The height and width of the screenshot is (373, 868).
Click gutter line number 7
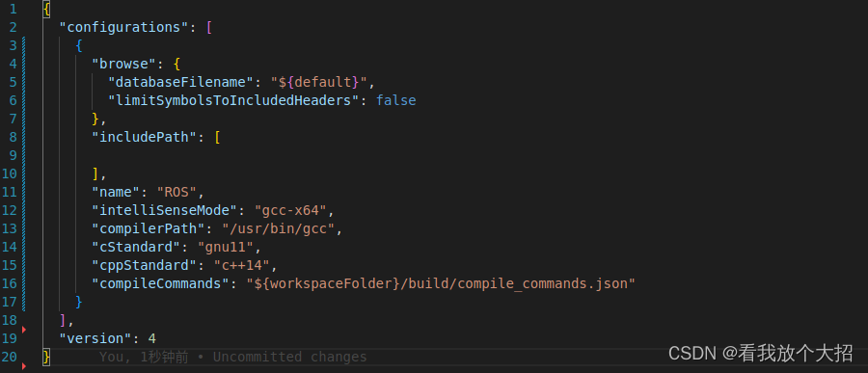(13, 119)
